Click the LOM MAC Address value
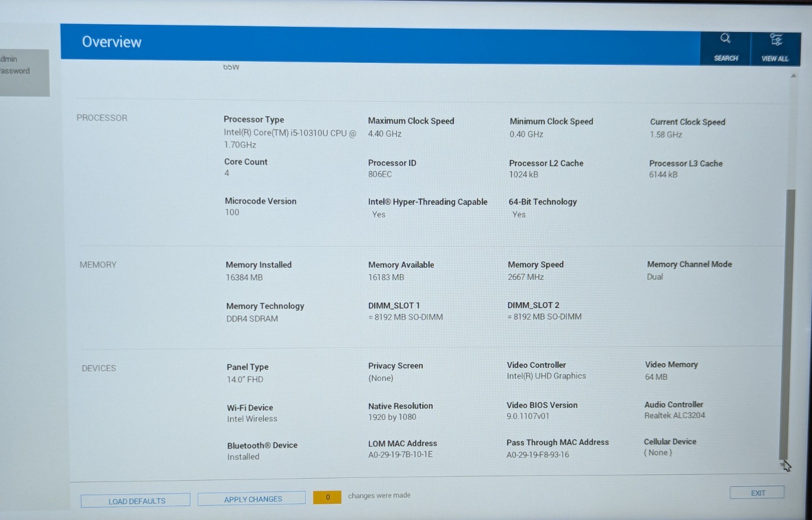This screenshot has height=520, width=812. click(400, 455)
